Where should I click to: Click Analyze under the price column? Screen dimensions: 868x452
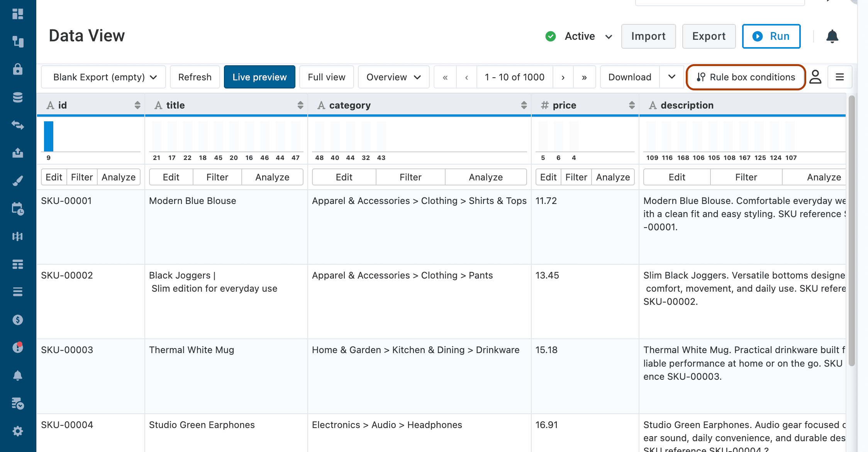click(x=613, y=177)
